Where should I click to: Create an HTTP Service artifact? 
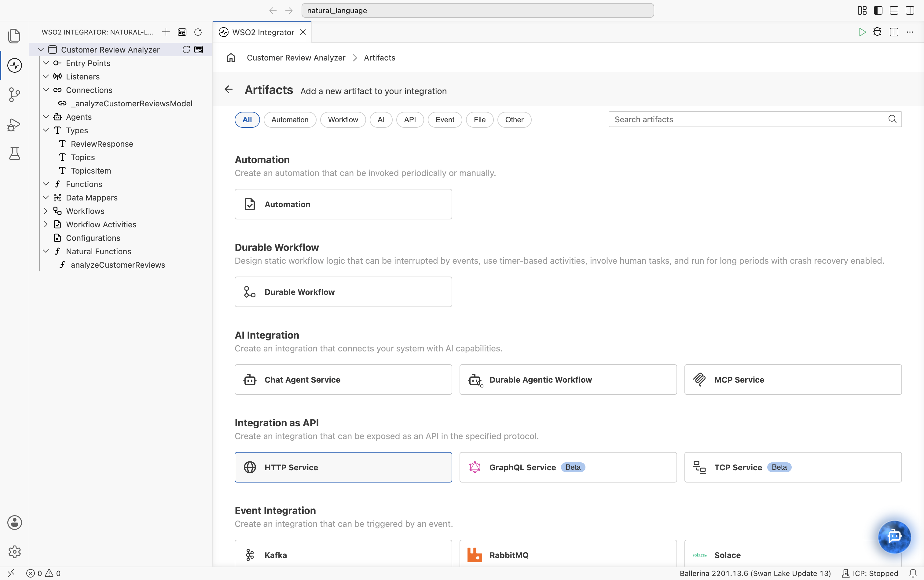coord(343,467)
